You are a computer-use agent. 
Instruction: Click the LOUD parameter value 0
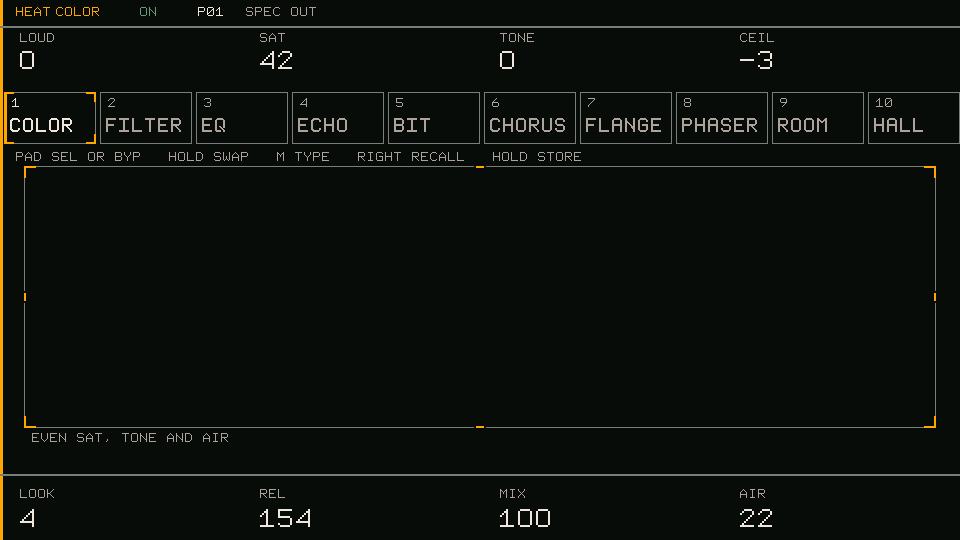click(27, 60)
